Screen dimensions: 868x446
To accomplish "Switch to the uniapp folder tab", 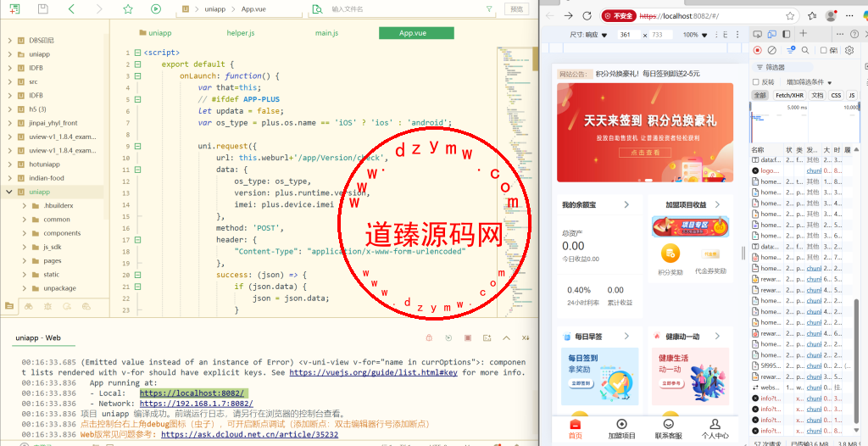I will [156, 33].
